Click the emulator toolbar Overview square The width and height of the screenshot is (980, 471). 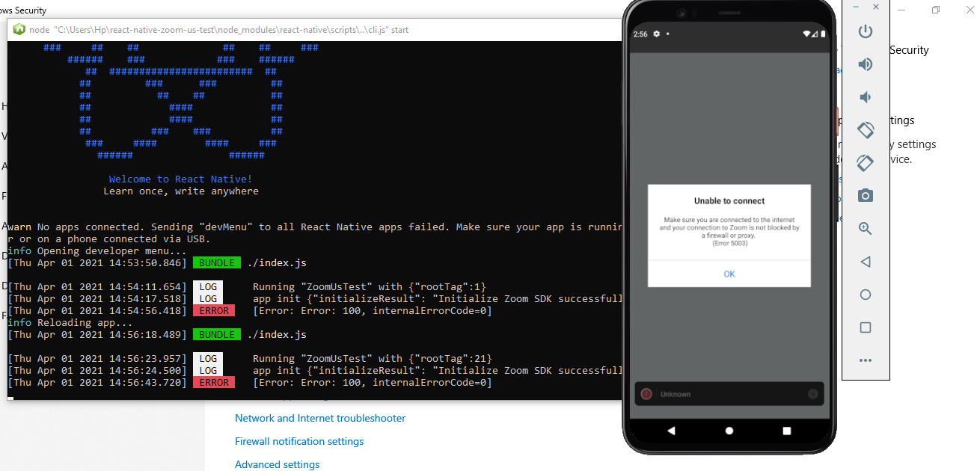pos(866,327)
